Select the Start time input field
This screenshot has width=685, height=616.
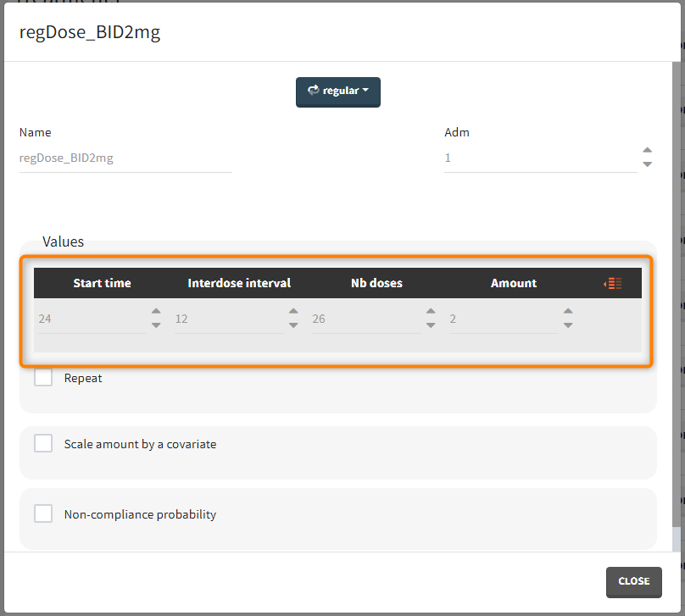tap(90, 319)
